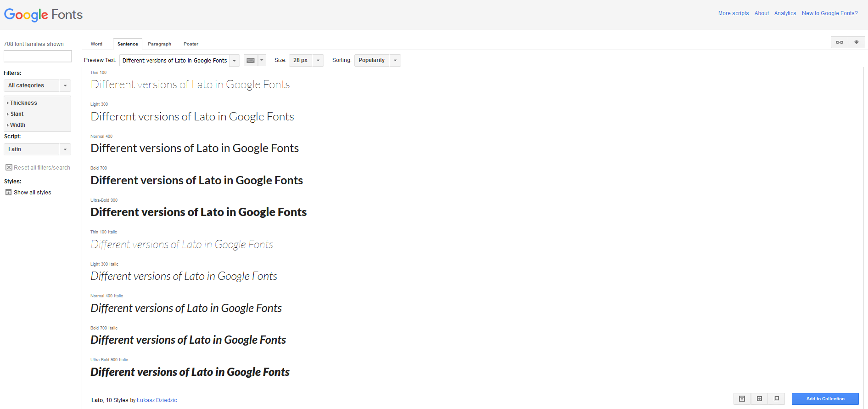Image resolution: width=868 pixels, height=409 pixels.
Task: Click the download arrow icon button
Action: click(857, 42)
